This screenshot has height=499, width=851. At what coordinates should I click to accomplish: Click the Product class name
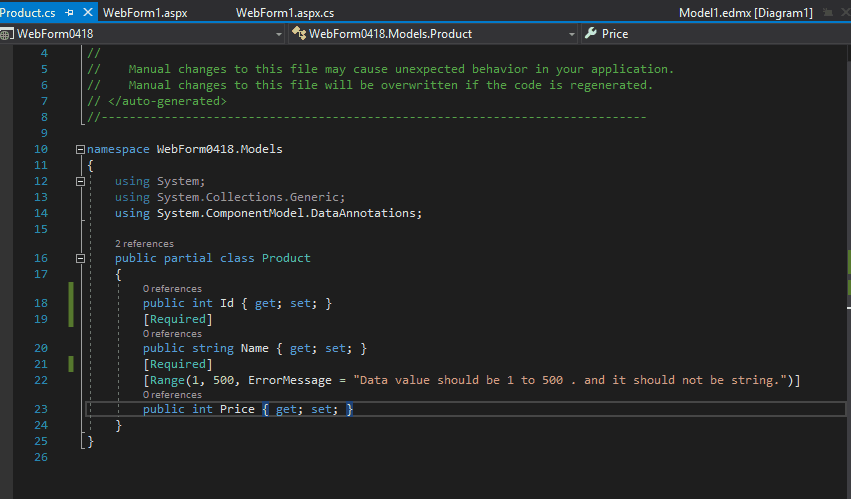286,258
